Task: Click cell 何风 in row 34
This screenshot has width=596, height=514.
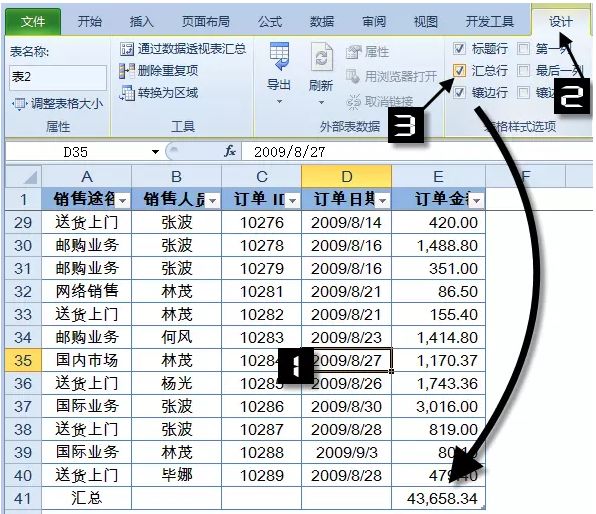Action: tap(176, 338)
